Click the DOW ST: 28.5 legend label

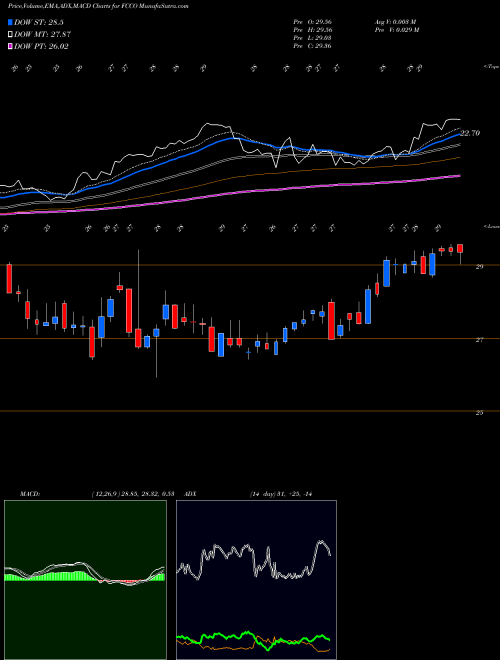click(x=39, y=22)
